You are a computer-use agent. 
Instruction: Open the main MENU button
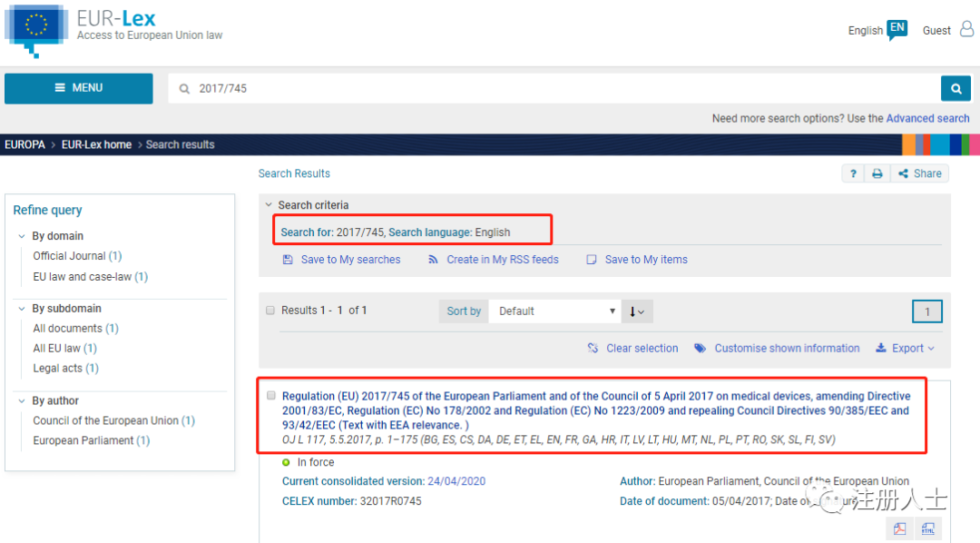click(x=79, y=88)
